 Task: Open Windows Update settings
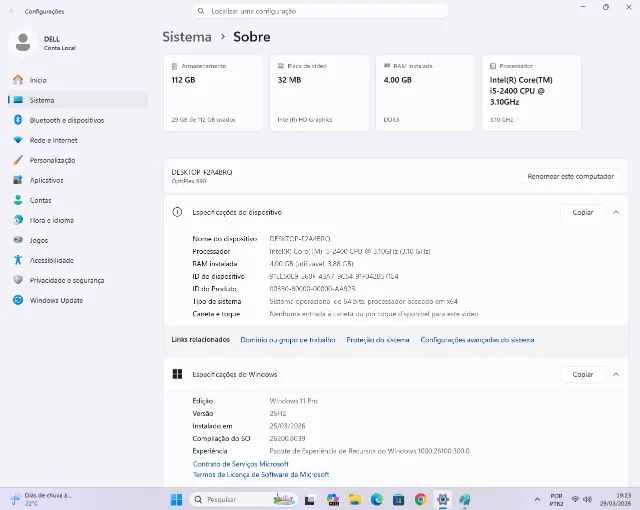tap(78, 300)
